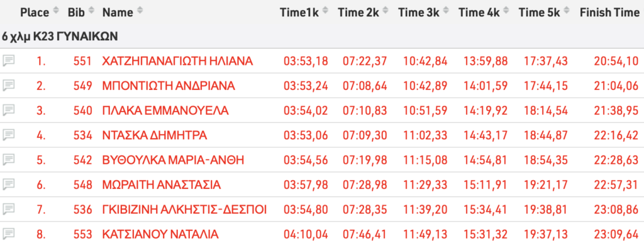Sort by Name column arrows

pos(140,12)
